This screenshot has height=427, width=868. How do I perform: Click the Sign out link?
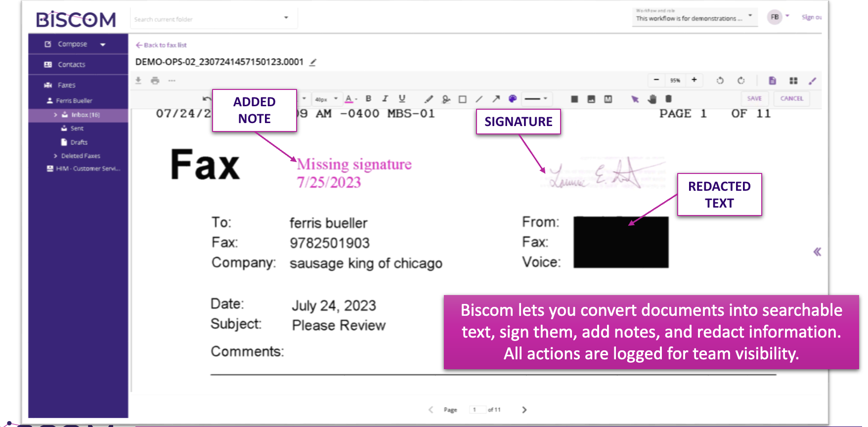pos(812,17)
